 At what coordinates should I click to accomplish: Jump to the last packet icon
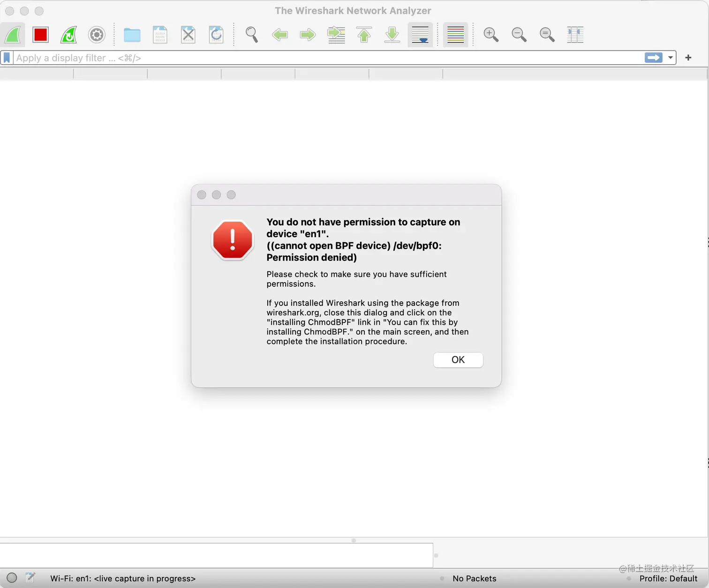click(x=392, y=35)
